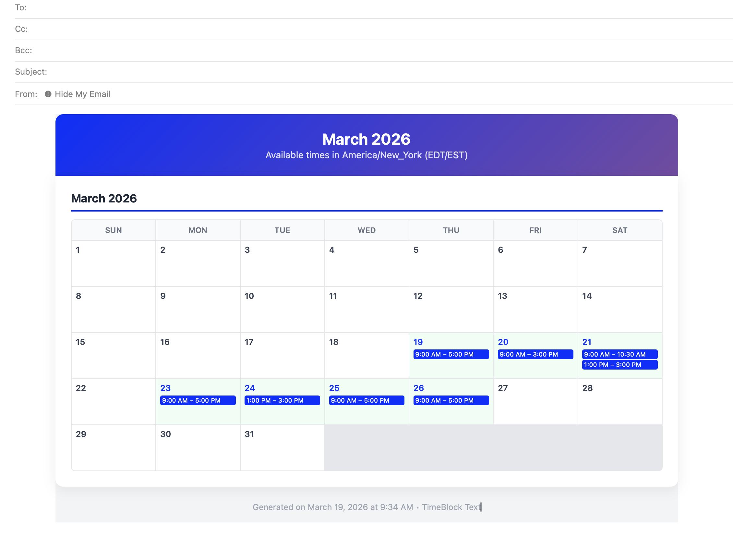Select the 9:00 AM – 5:00 PM slot on March 26
This screenshot has height=560, width=733.
pyautogui.click(x=451, y=400)
